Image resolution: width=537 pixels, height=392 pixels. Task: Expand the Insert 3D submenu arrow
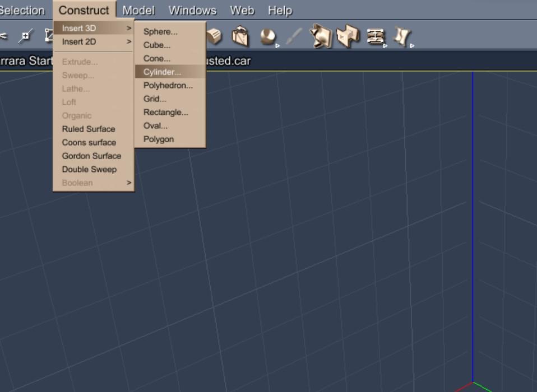point(129,28)
